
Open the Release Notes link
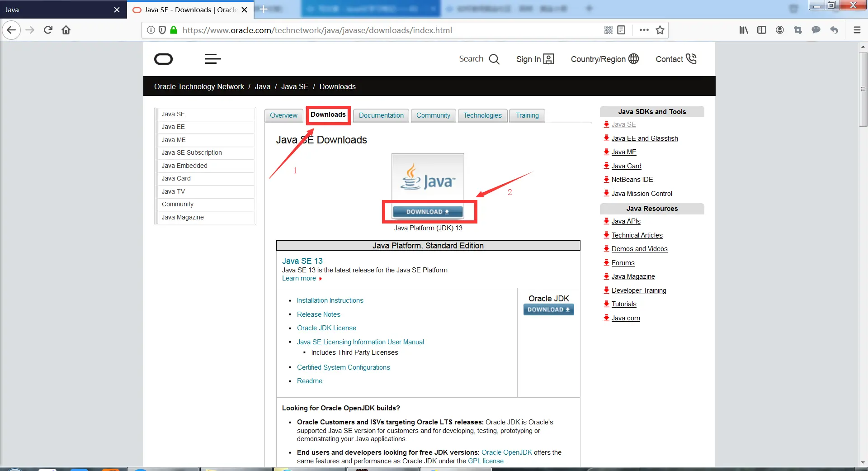point(319,314)
